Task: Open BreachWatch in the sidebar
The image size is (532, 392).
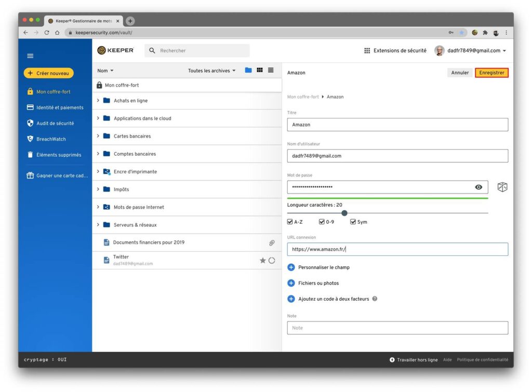Action: [50, 139]
